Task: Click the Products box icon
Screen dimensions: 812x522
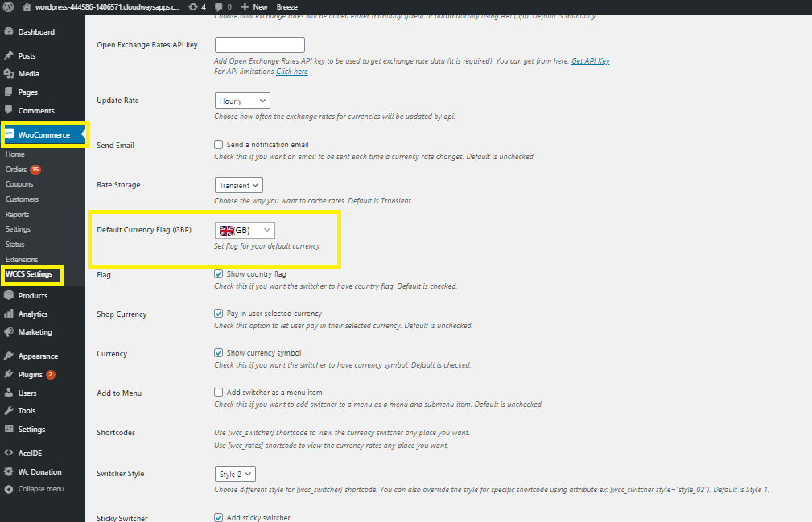Action: [x=9, y=295]
